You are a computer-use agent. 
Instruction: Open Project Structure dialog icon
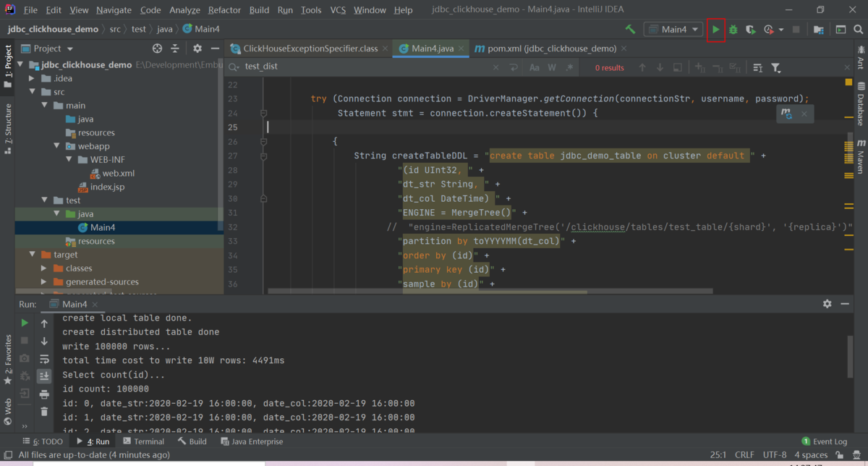(819, 30)
